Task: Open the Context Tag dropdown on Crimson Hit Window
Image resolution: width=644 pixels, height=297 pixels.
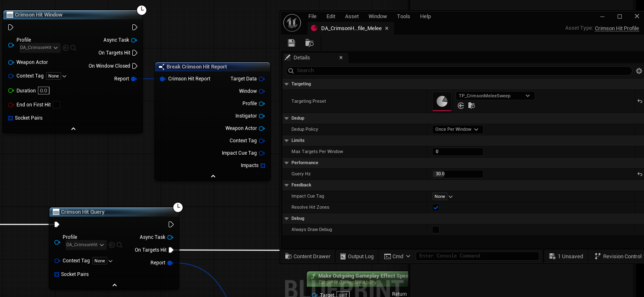Action: [56, 76]
